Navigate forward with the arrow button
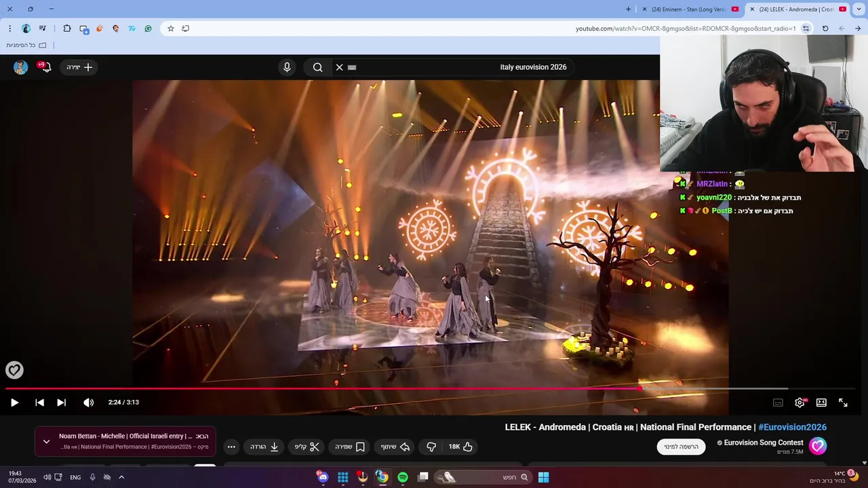This screenshot has height=488, width=868. click(x=858, y=28)
